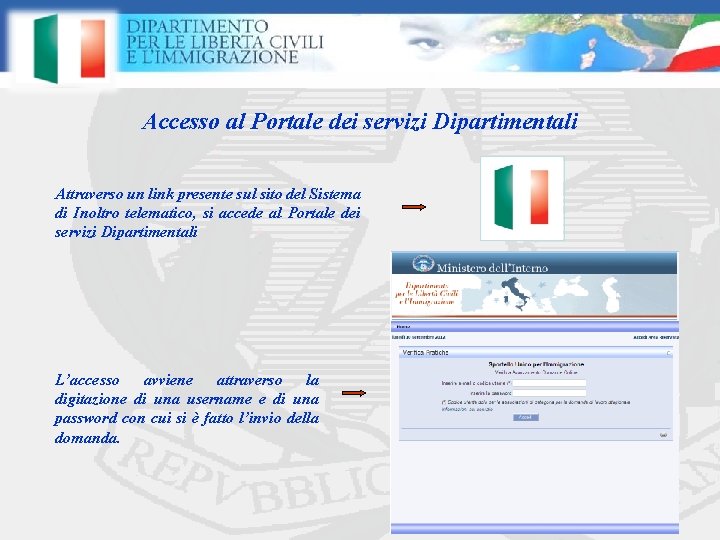Collapse the Verifica Pratiche panel
This screenshot has height=540, width=720.
(669, 353)
